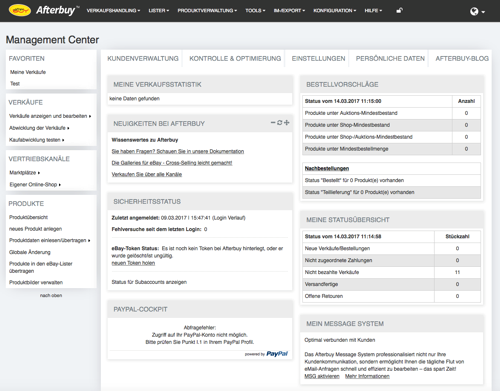
Task: Open the Konfiguration dropdown menu
Action: click(334, 11)
